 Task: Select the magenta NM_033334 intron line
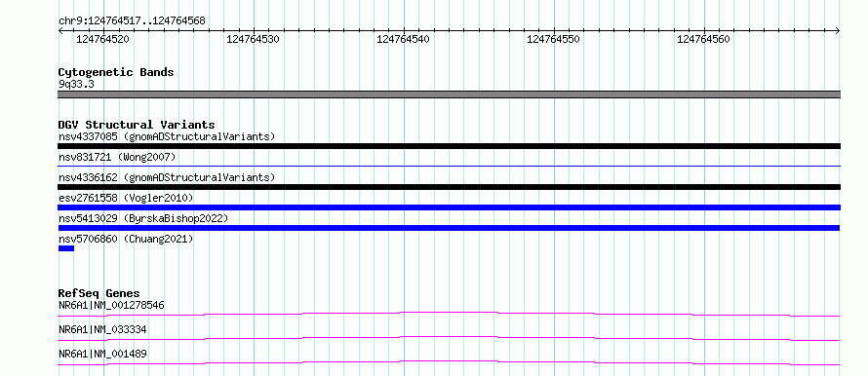[x=449, y=338]
